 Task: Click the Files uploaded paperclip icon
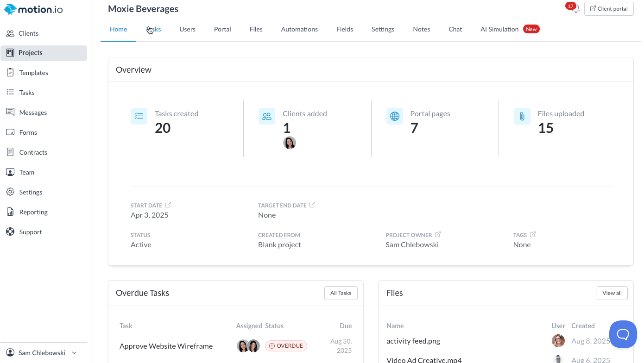522,116
